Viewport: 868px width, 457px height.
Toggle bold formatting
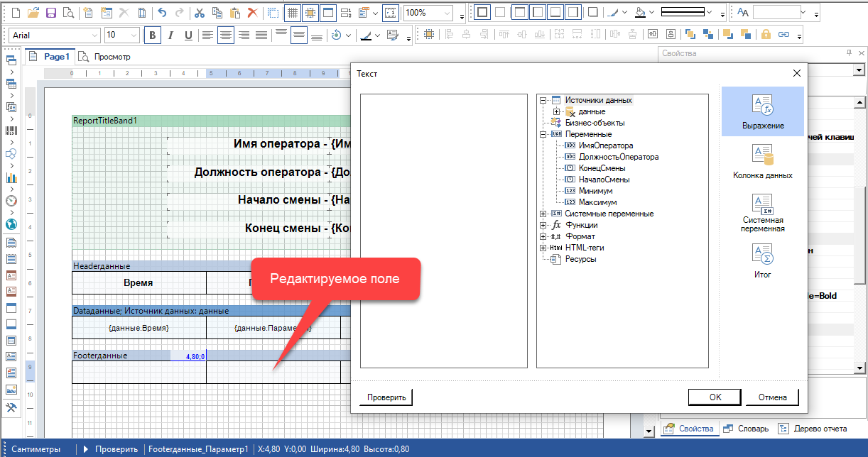tap(153, 35)
